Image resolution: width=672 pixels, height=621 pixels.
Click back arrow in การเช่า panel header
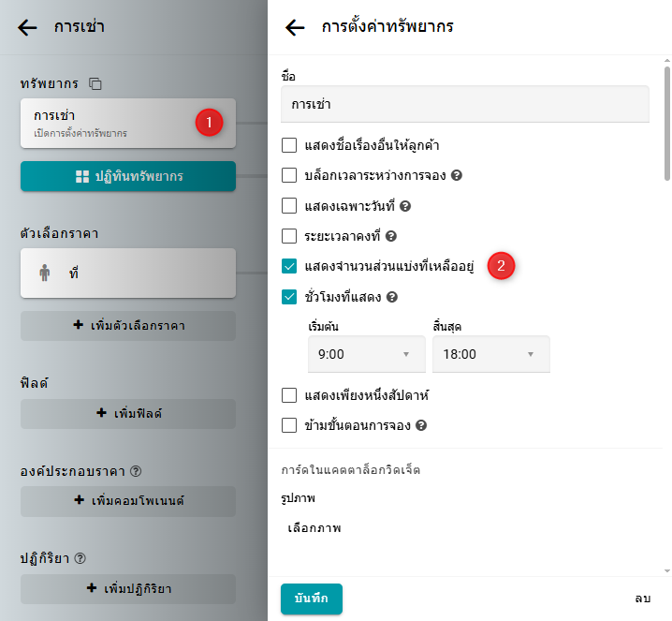(28, 27)
